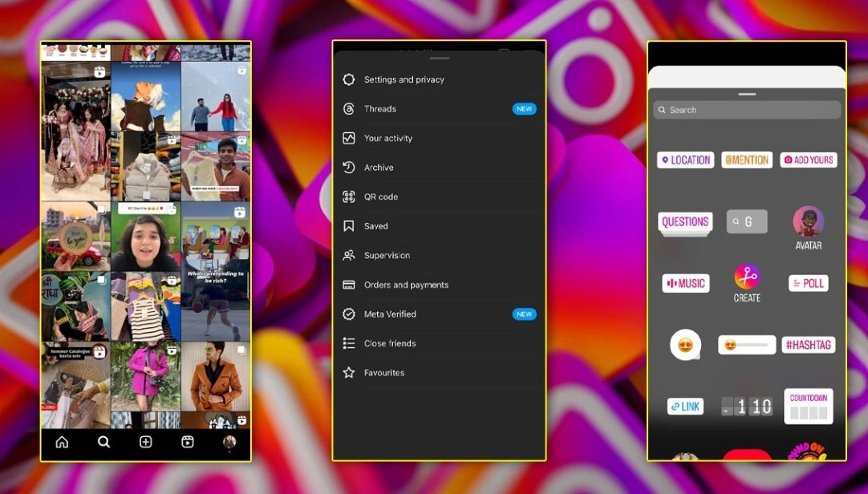This screenshot has width=868, height=494.
Task: Open the Close friends list
Action: pyautogui.click(x=439, y=343)
